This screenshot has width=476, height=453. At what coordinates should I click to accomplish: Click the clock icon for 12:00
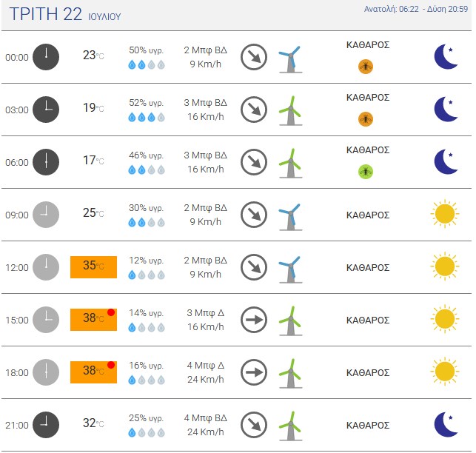point(46,267)
